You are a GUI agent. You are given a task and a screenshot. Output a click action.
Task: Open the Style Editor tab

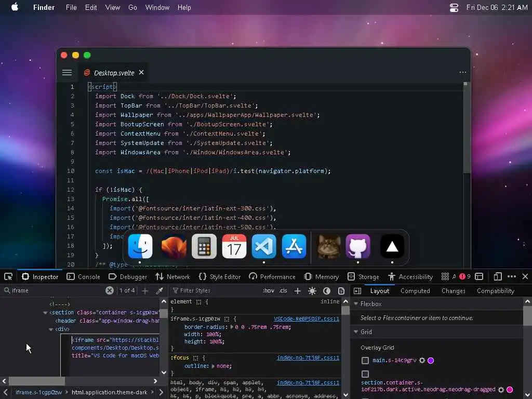[220, 276]
